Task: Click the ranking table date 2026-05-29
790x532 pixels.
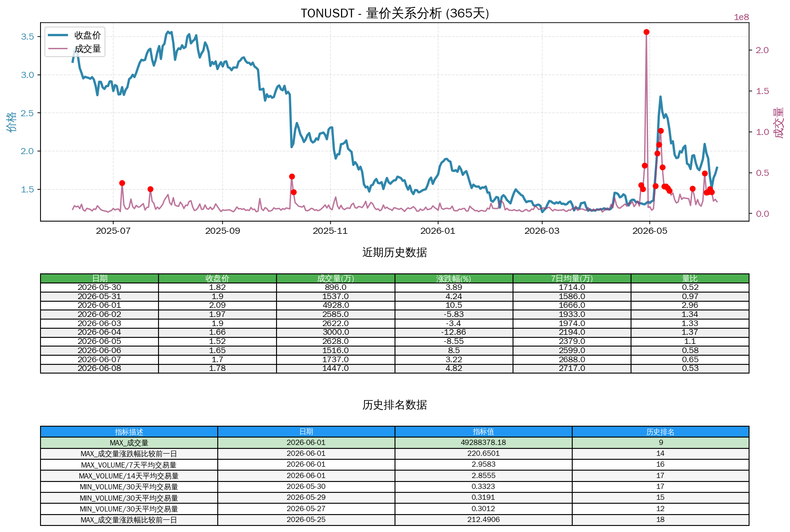Action: (x=306, y=498)
